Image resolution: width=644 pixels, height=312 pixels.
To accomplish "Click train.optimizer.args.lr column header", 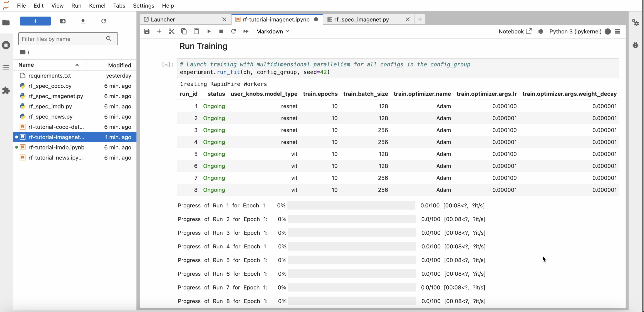I will (x=486, y=94).
